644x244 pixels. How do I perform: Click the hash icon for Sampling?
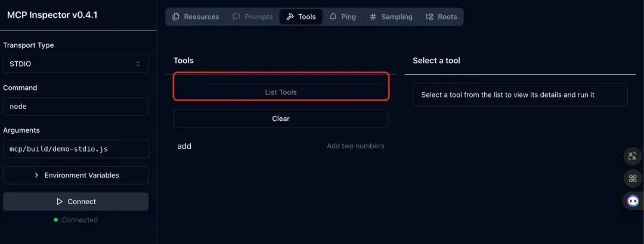coord(373,17)
